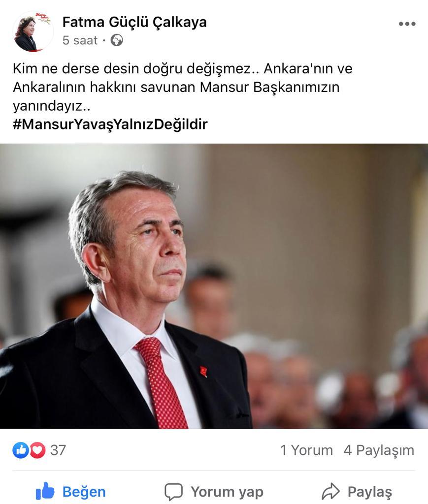Viewport: 428px width, 504px height.
Task: Click the post text starting Kim ne derse
Action: (x=183, y=87)
